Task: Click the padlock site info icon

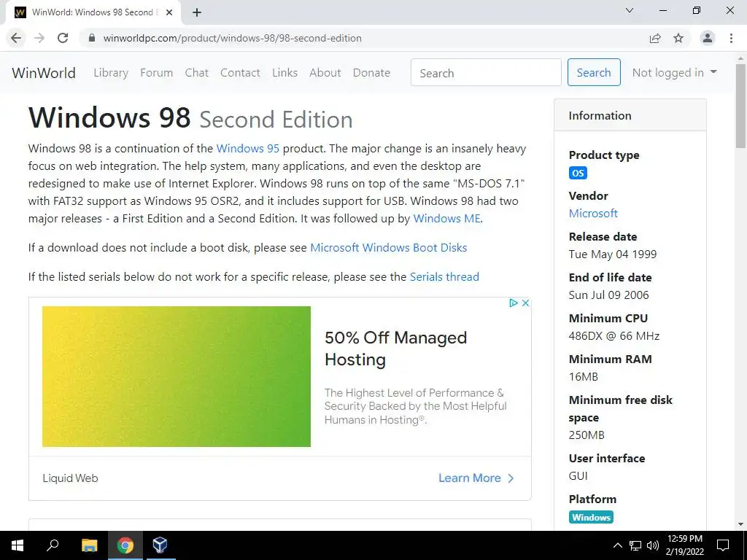Action: (x=92, y=38)
